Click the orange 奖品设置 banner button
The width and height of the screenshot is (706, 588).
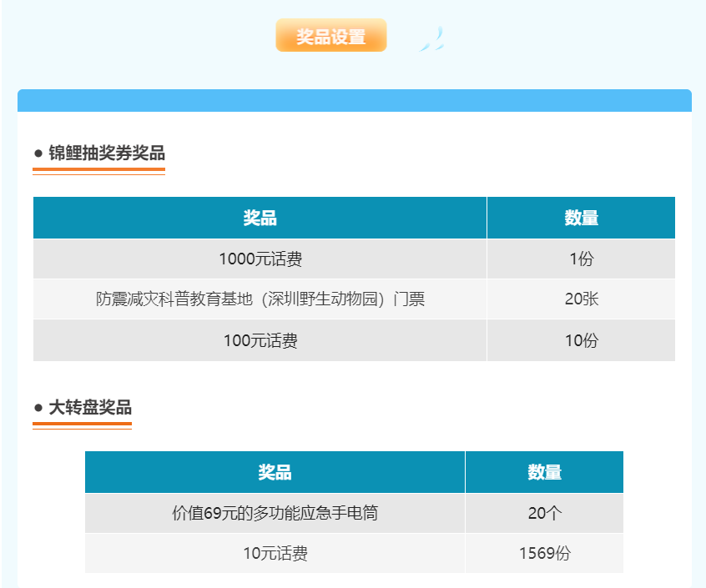331,36
